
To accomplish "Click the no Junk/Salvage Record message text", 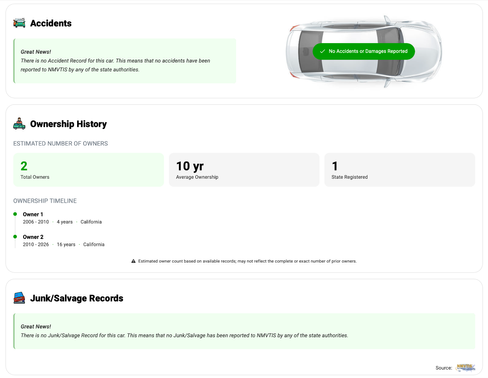I will click(x=184, y=335).
